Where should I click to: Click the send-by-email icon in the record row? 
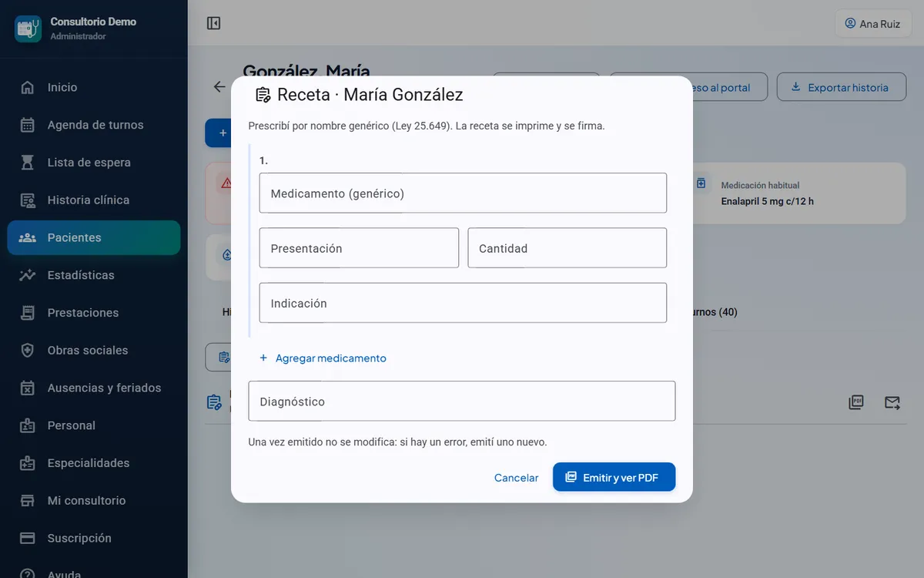[x=892, y=402]
